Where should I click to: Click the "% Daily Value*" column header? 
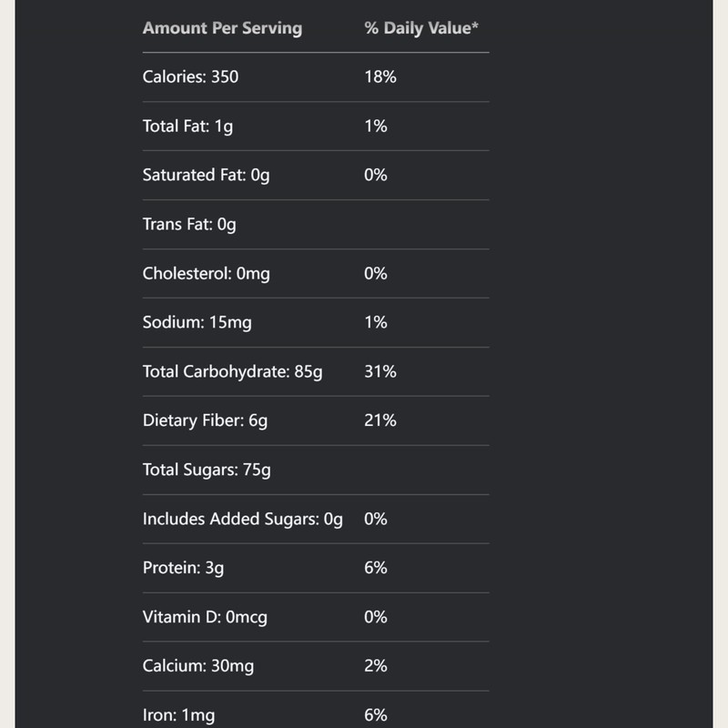click(x=421, y=27)
